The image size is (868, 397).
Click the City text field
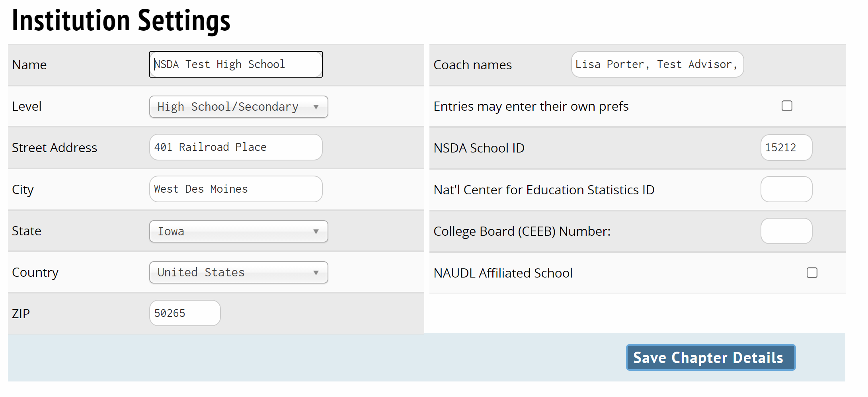236,189
